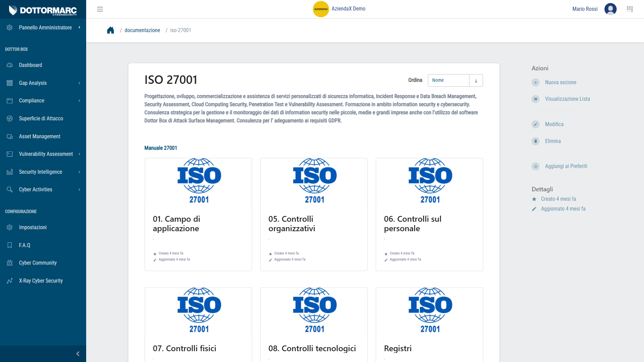Click the AziendaX yellow logo
Image resolution: width=644 pixels, height=362 pixels.
(x=321, y=9)
